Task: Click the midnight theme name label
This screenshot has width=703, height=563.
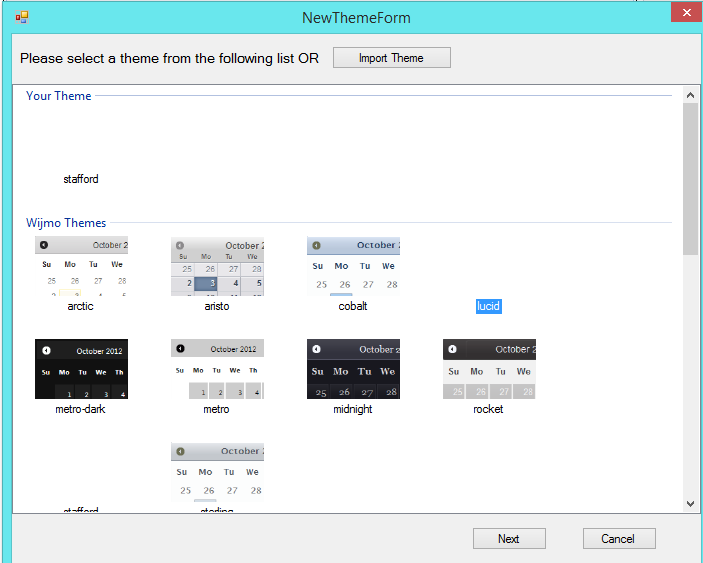Action: 352,409
